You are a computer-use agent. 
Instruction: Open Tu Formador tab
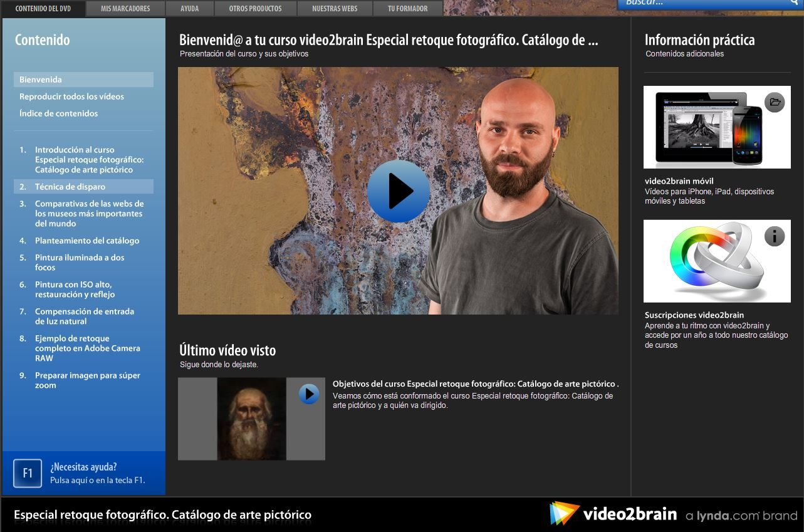[x=408, y=9]
